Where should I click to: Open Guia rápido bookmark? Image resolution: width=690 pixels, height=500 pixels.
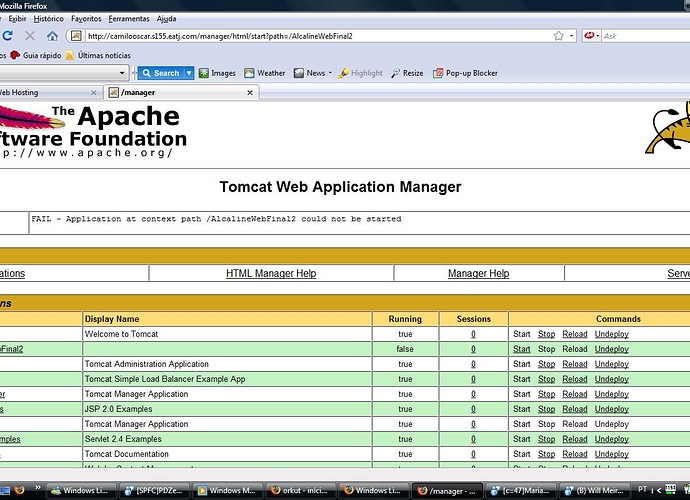(36, 55)
